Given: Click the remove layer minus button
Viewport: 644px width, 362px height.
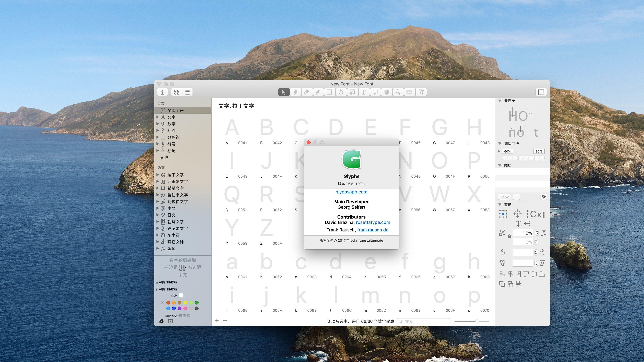Looking at the screenshot, I should pyautogui.click(x=517, y=197).
